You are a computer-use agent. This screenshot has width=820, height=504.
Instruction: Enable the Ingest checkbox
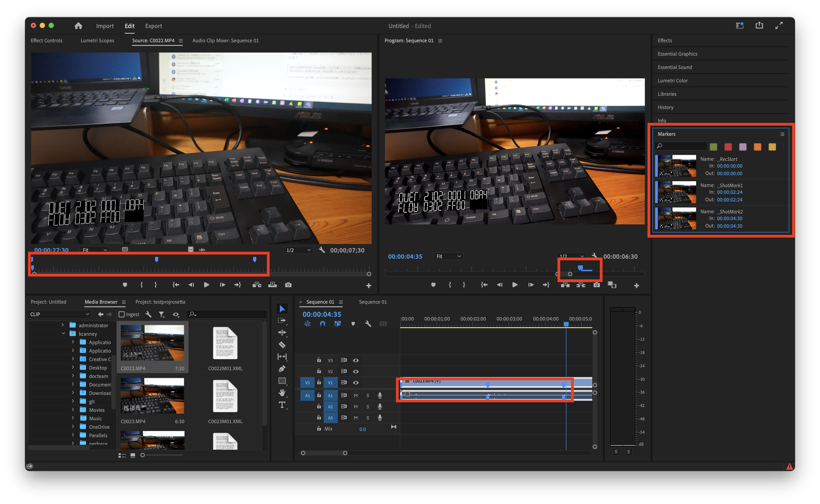click(122, 314)
